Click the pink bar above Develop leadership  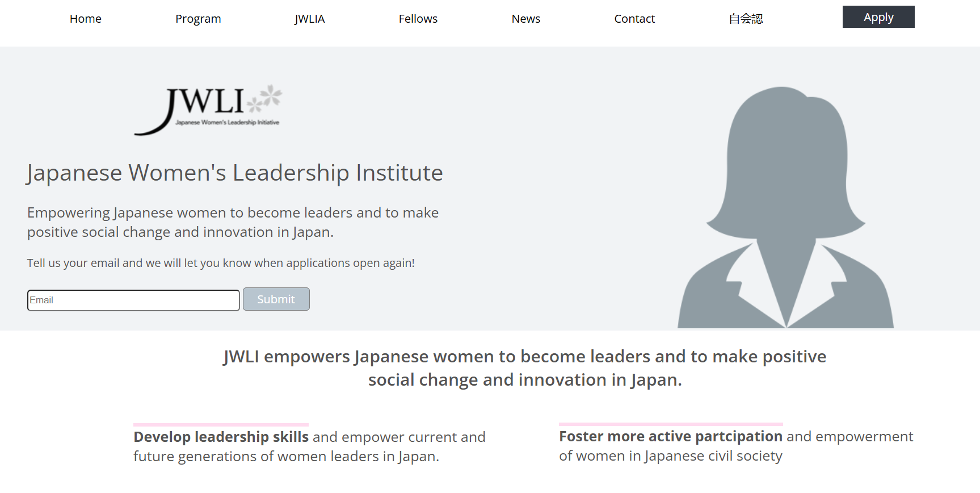221,424
